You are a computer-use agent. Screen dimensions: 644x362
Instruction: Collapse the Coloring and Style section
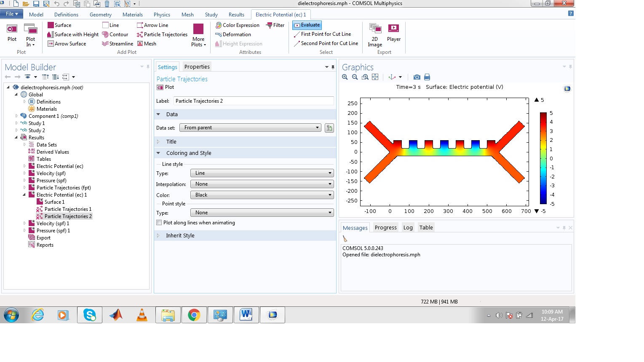coord(158,153)
